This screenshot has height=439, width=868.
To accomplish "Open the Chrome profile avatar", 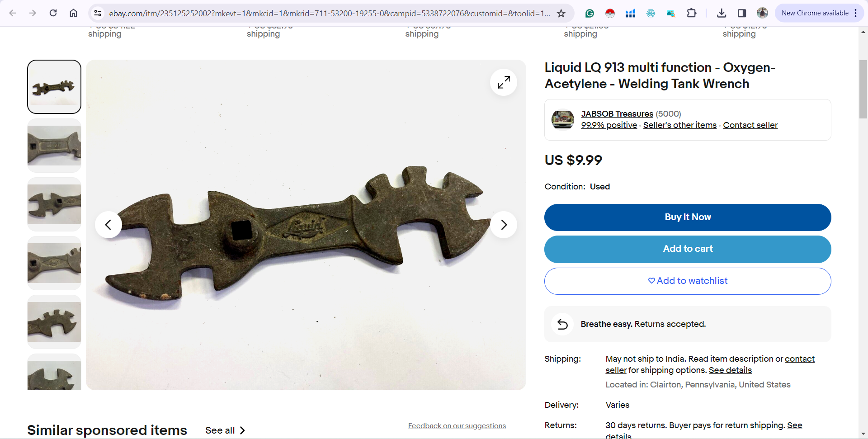I will click(762, 13).
